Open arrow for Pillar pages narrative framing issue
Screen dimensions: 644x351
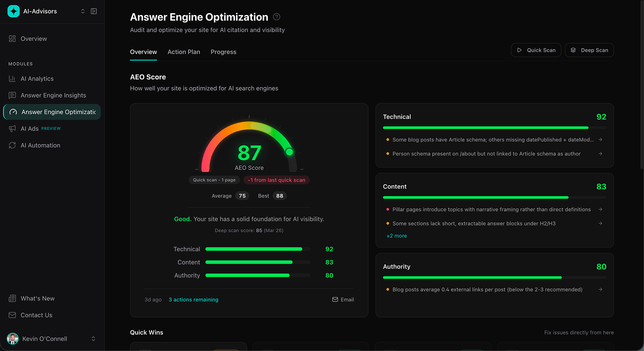point(600,209)
